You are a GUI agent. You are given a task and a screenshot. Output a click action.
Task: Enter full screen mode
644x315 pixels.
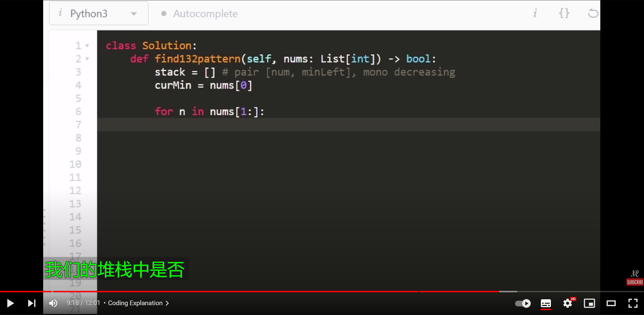coord(633,303)
